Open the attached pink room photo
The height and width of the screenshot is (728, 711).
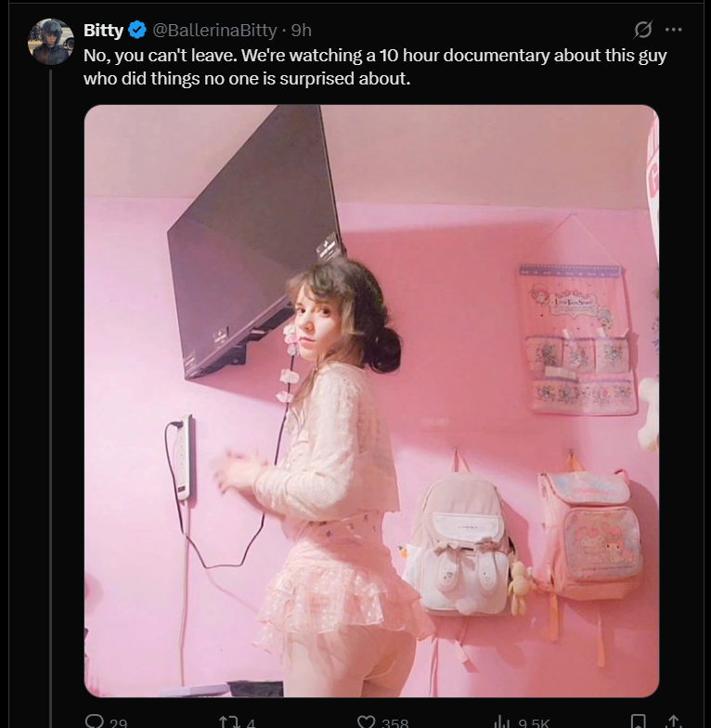click(x=371, y=401)
